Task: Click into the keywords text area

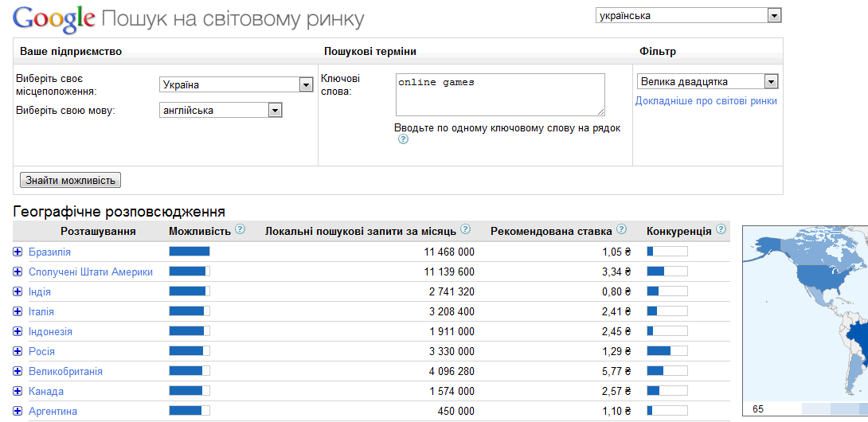Action: (x=499, y=95)
